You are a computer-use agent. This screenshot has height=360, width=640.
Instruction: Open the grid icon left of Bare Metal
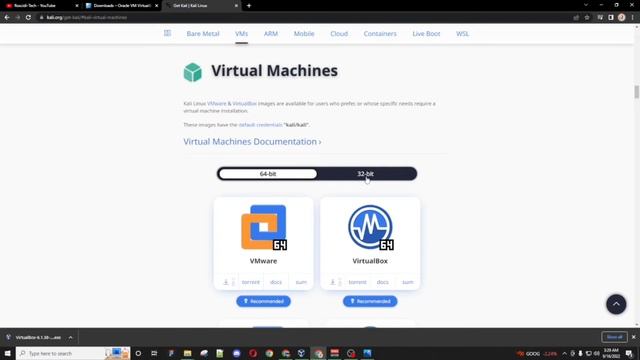[167, 33]
